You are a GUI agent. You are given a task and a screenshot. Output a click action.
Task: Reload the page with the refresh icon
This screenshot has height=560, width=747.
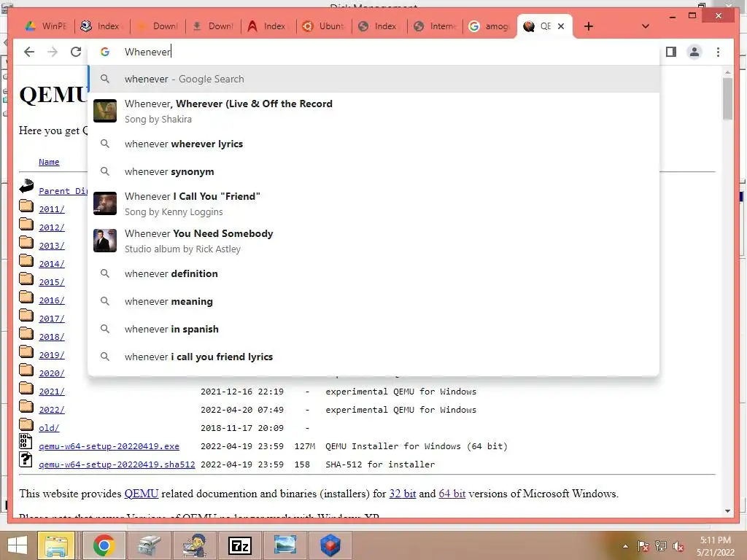point(76,52)
